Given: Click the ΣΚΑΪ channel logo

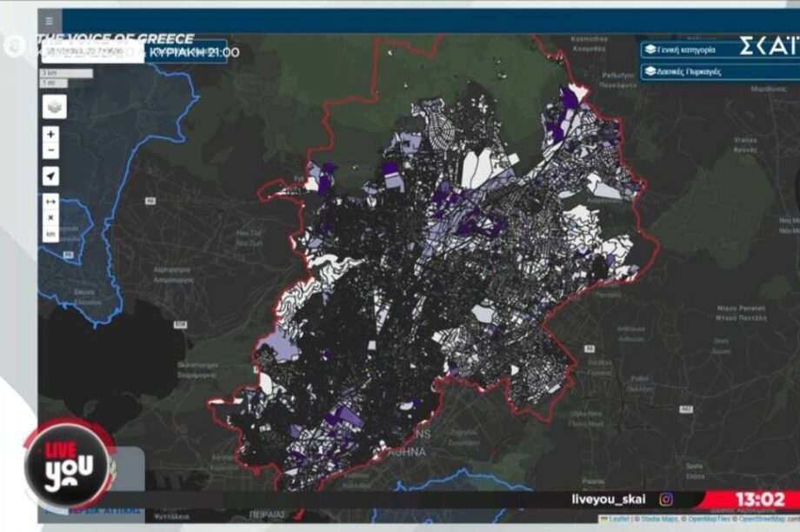Looking at the screenshot, I should coord(769,47).
